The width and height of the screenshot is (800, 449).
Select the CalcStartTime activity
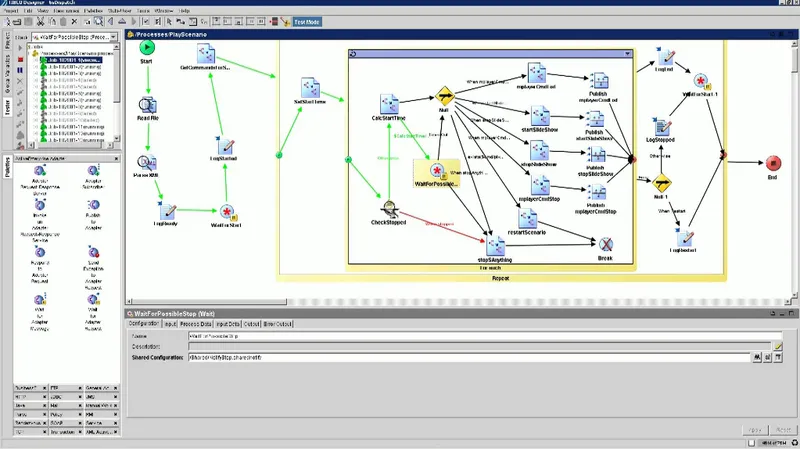[389, 104]
